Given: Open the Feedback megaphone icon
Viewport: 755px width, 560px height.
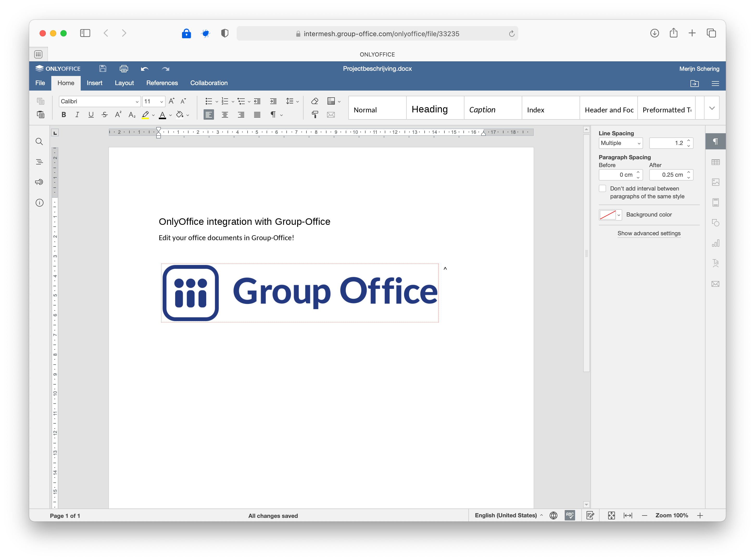Looking at the screenshot, I should coord(39,182).
